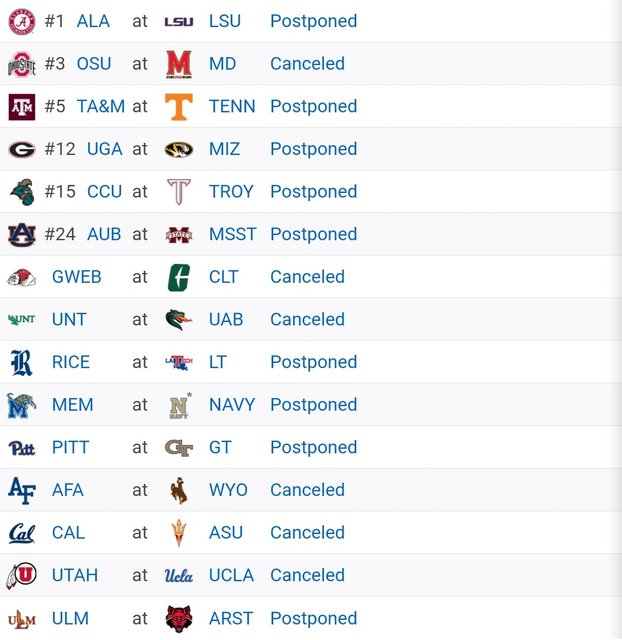This screenshot has width=622, height=640.
Task: Open the MEM team page link
Action: click(x=72, y=405)
